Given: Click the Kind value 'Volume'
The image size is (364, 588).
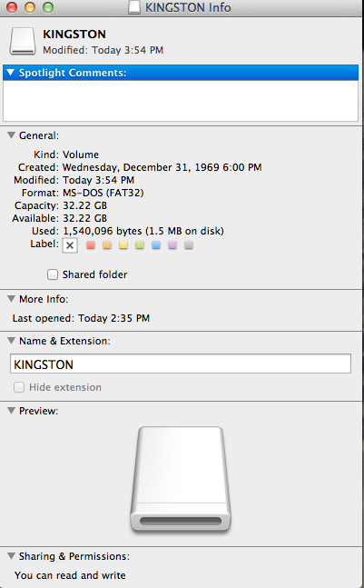Looking at the screenshot, I should (81, 154).
